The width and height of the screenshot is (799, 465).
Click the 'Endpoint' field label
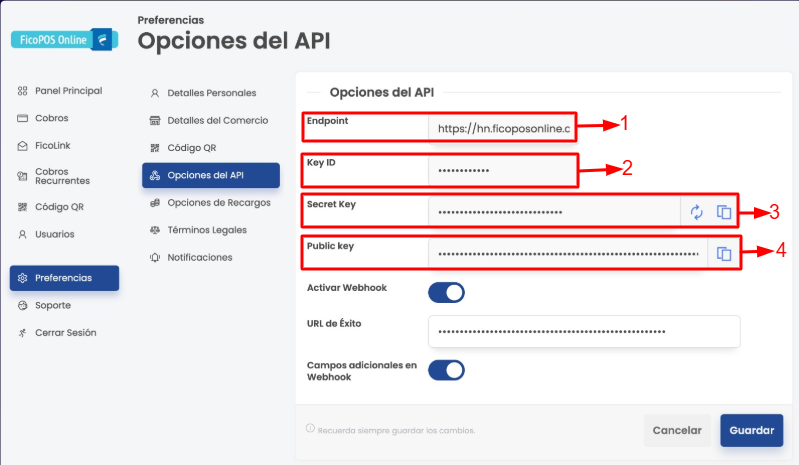pos(327,121)
